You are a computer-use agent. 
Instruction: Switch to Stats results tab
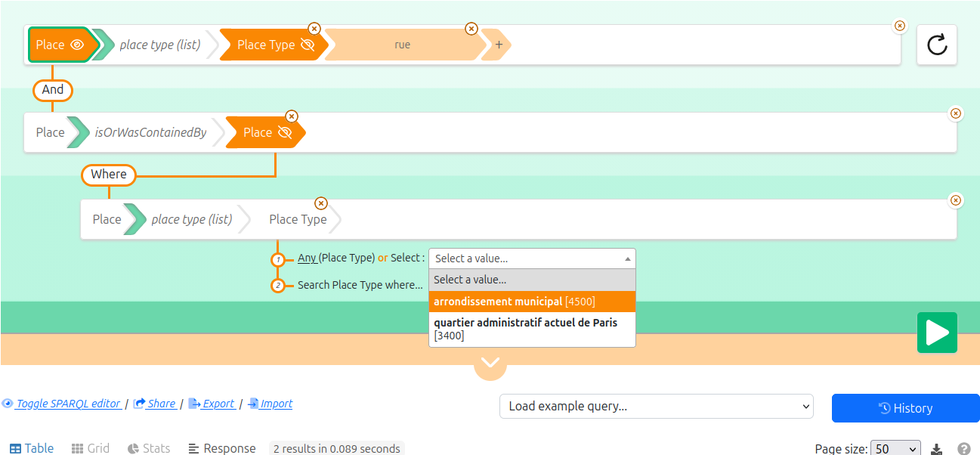coord(149,448)
